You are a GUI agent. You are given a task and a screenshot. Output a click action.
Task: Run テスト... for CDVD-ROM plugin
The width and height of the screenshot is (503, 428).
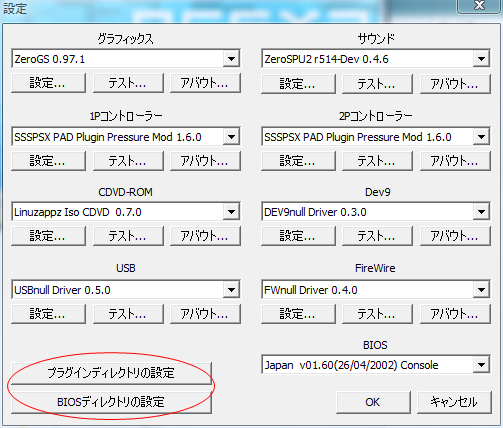coord(128,236)
